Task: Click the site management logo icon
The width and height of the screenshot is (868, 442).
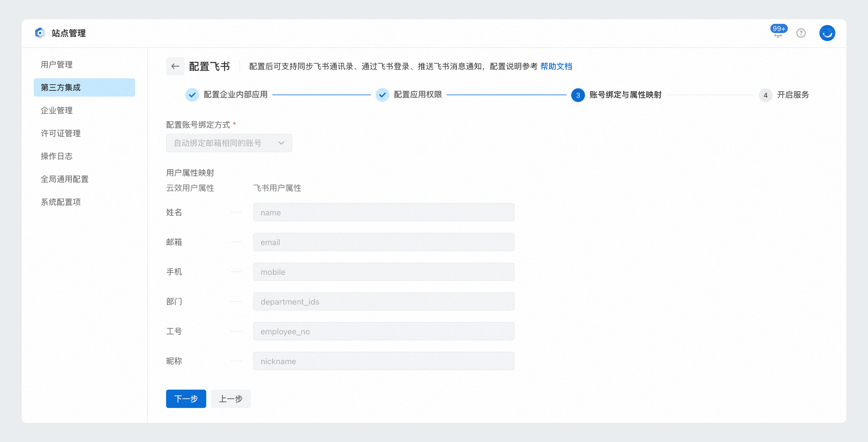Action: pyautogui.click(x=40, y=33)
